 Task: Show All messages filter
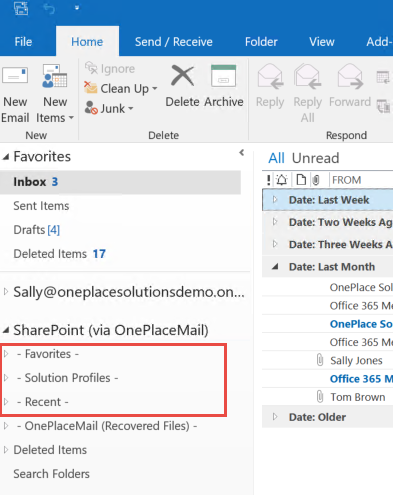(276, 158)
